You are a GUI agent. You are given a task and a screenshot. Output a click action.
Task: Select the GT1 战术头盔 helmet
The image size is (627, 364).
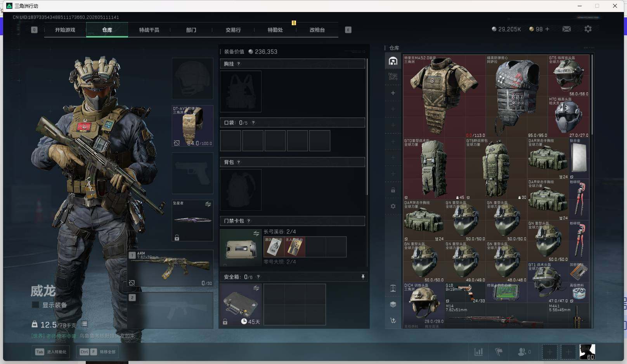point(548,283)
